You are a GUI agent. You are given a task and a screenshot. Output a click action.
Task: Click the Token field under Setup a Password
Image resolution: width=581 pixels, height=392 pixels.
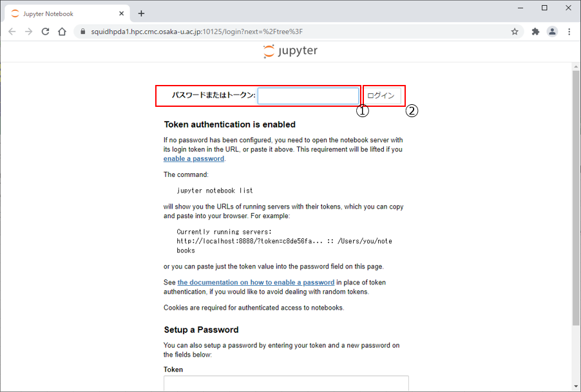pyautogui.click(x=286, y=383)
